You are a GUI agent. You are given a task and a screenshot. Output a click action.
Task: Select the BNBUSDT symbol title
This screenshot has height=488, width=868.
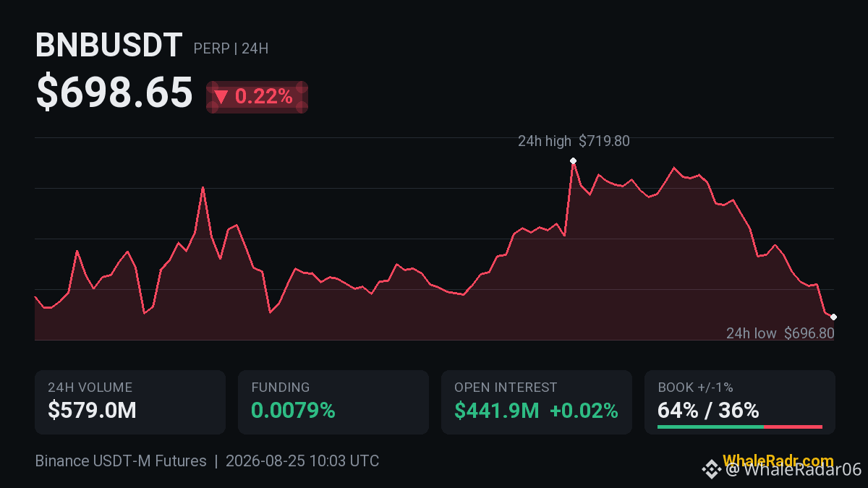[109, 46]
